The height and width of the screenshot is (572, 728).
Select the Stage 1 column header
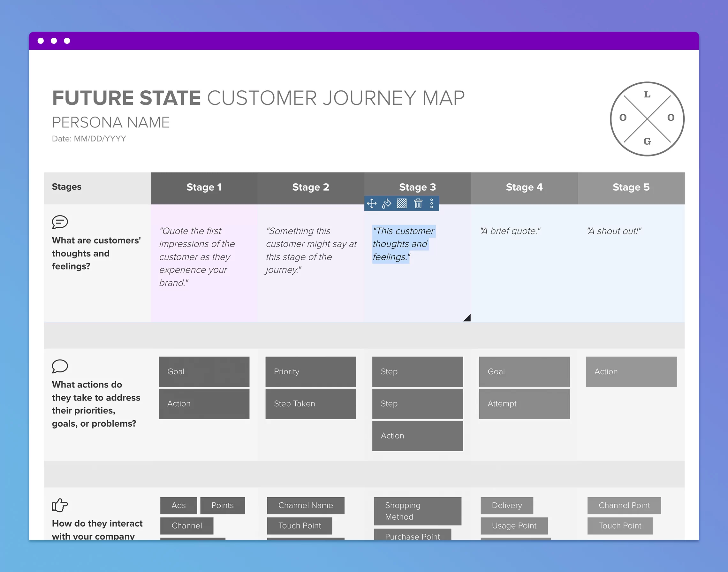click(204, 187)
